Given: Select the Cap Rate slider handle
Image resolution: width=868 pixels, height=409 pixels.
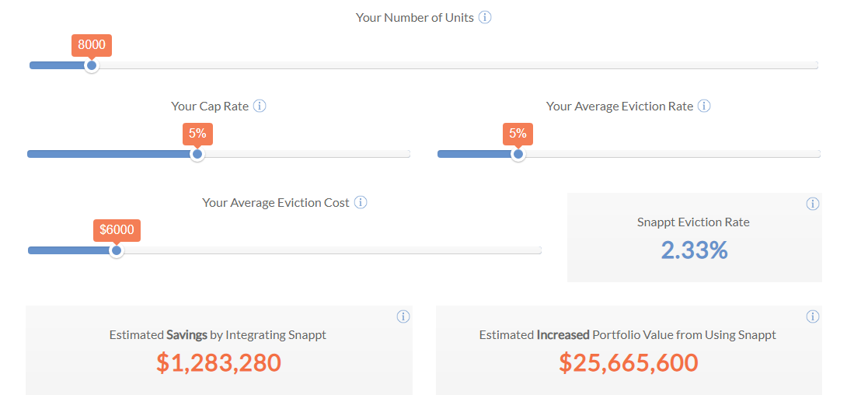Looking at the screenshot, I should coord(197,154).
